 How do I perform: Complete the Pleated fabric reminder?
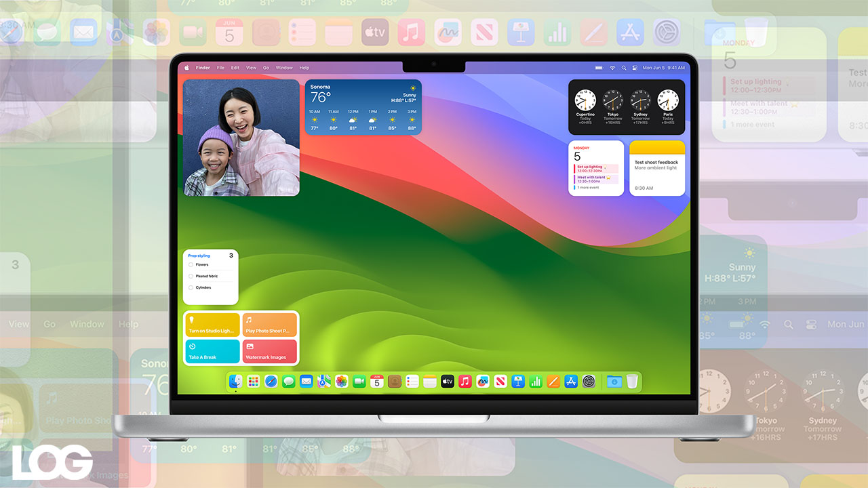(191, 277)
